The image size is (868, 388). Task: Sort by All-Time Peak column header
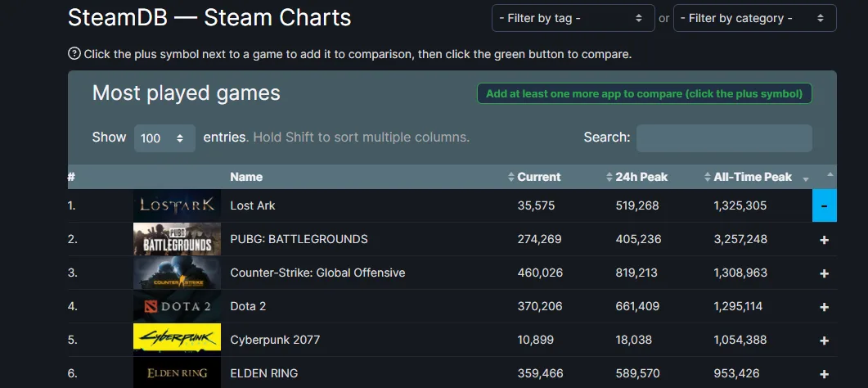click(752, 177)
